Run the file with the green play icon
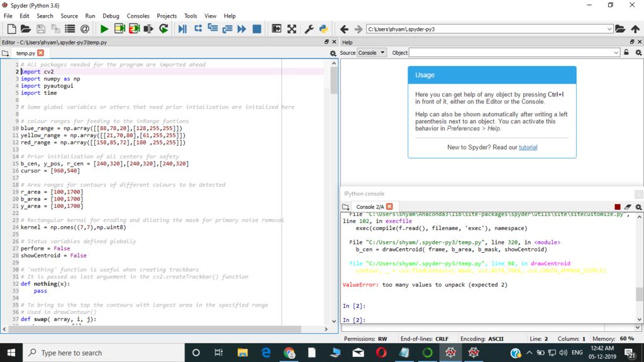This screenshot has height=362, width=644. point(104,29)
